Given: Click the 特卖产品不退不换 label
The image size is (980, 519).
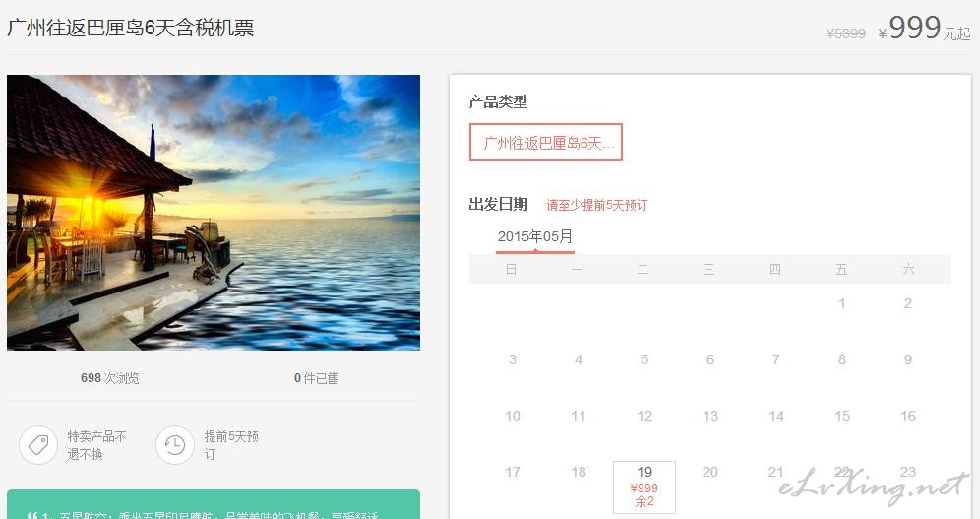Looking at the screenshot, I should click(96, 445).
